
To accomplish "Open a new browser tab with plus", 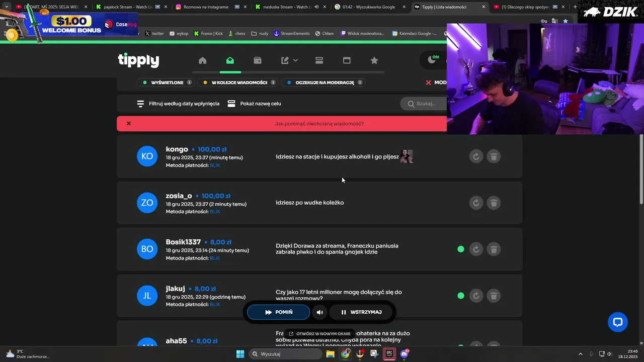I will click(x=575, y=7).
